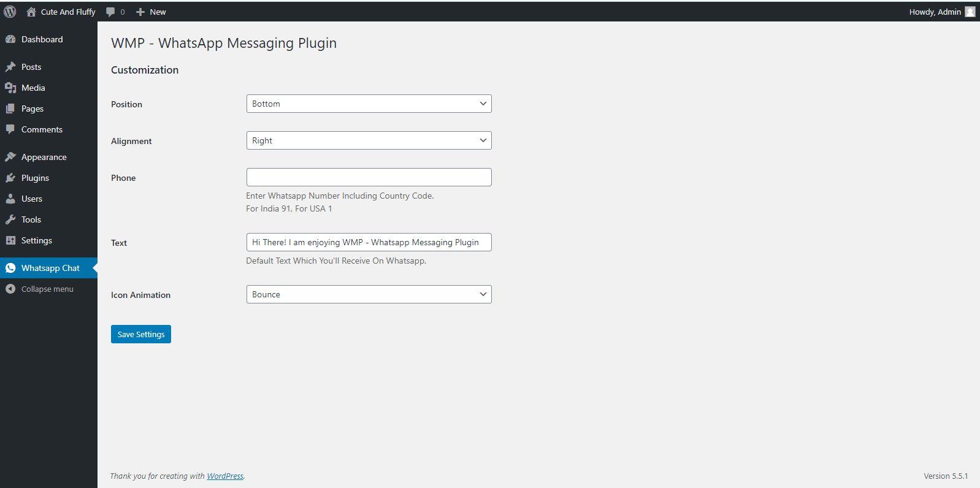Click the Collapse menu arrow icon
This screenshot has width=980, height=488.
[10, 289]
